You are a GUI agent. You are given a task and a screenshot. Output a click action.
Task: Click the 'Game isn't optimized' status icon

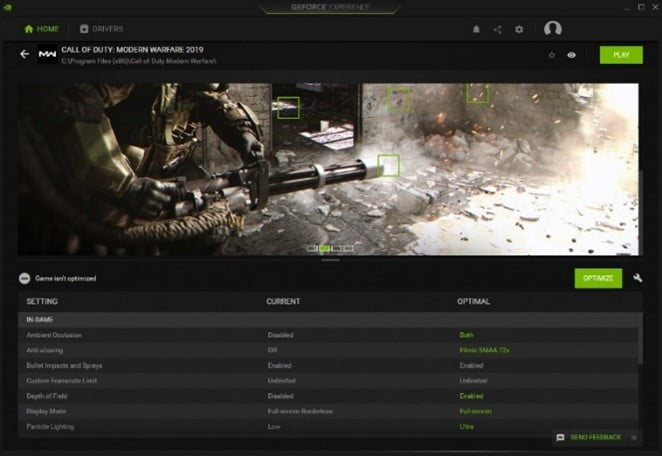click(x=24, y=278)
